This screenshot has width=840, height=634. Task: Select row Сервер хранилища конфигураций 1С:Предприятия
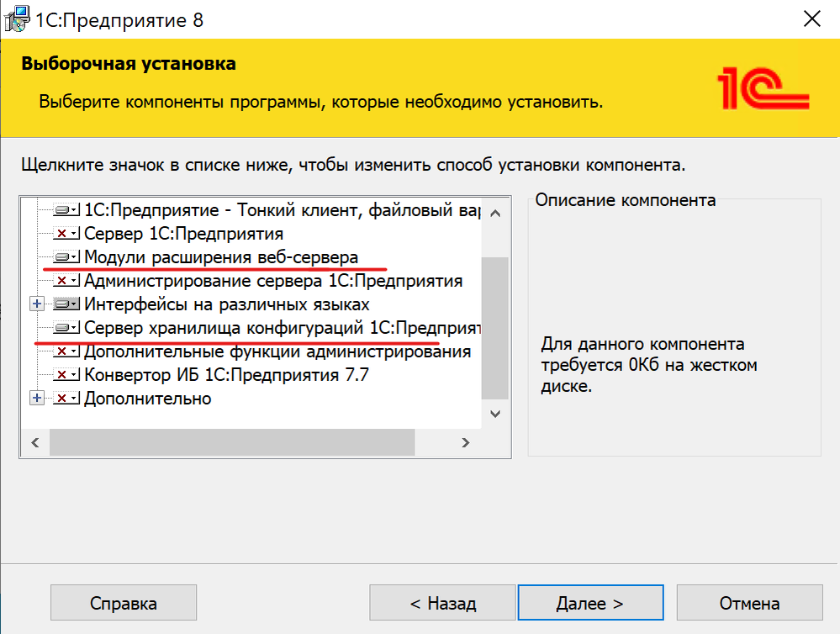(x=283, y=327)
